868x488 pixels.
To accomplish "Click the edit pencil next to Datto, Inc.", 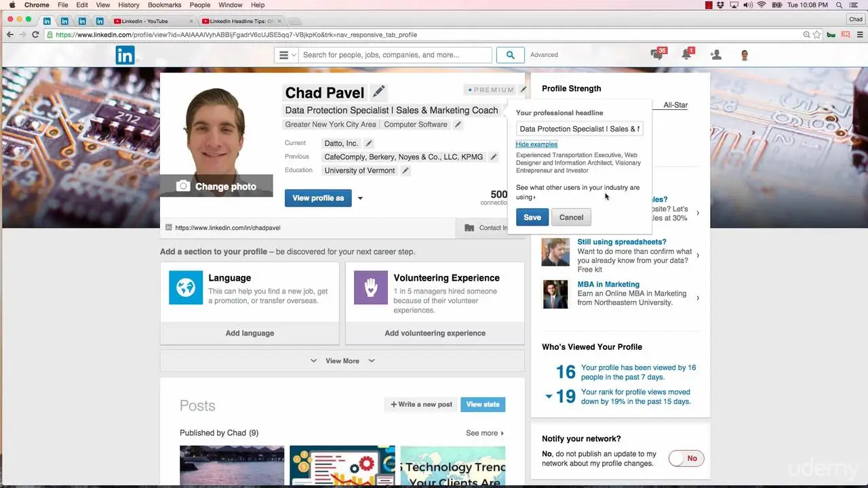I will pyautogui.click(x=368, y=143).
